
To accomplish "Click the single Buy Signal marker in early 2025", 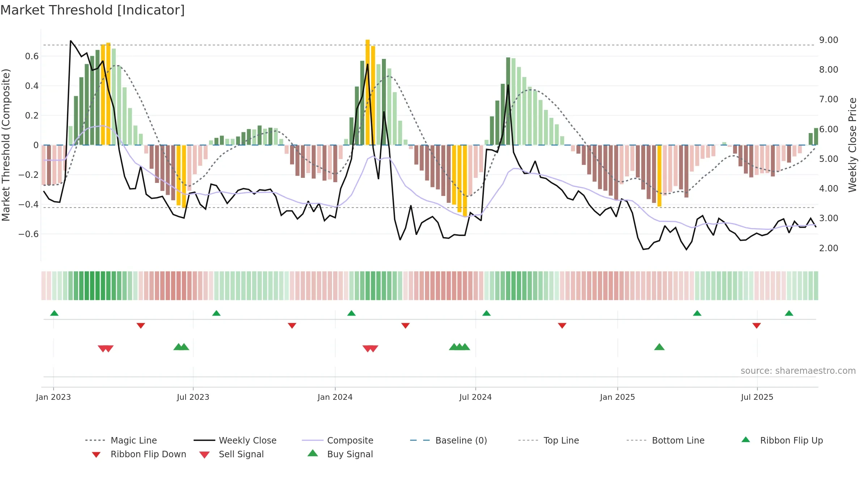I will point(659,347).
